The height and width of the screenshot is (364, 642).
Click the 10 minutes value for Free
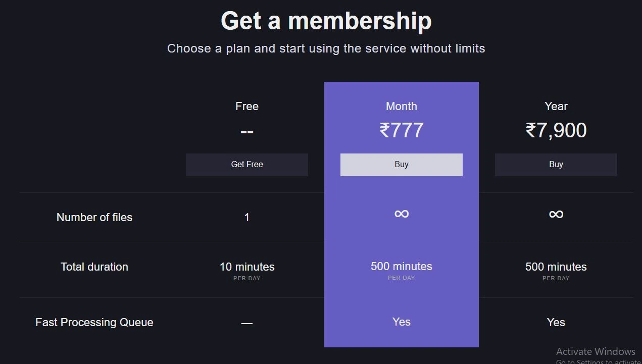click(x=246, y=267)
